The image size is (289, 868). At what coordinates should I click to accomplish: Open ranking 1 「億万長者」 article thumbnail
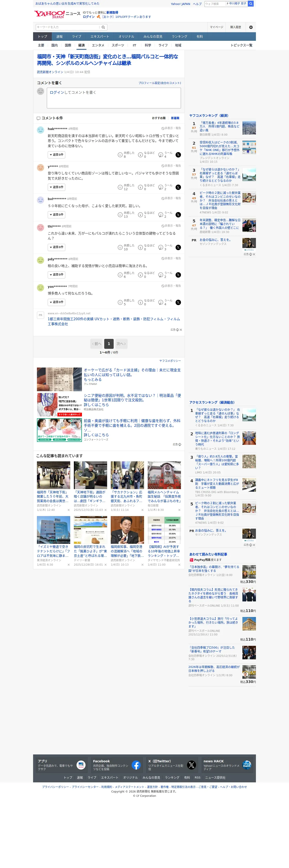(x=249, y=128)
